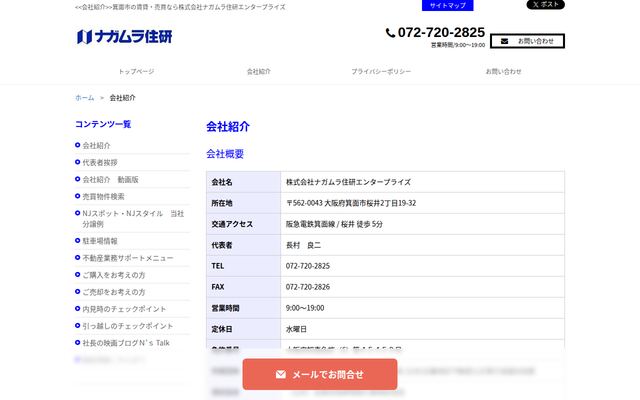Open NJスポット・NJスタイル sidebar link
This screenshot has width=640, height=400.
133,219
